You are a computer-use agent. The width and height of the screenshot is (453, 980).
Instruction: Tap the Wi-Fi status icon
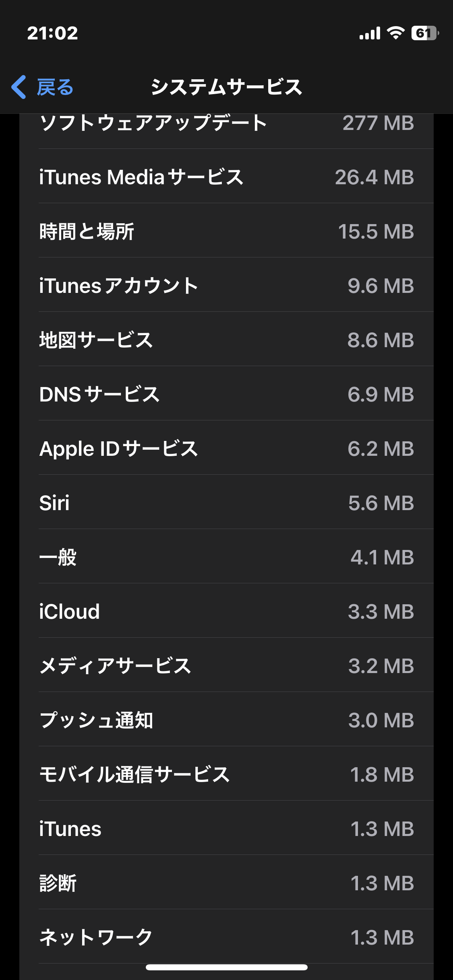395,33
